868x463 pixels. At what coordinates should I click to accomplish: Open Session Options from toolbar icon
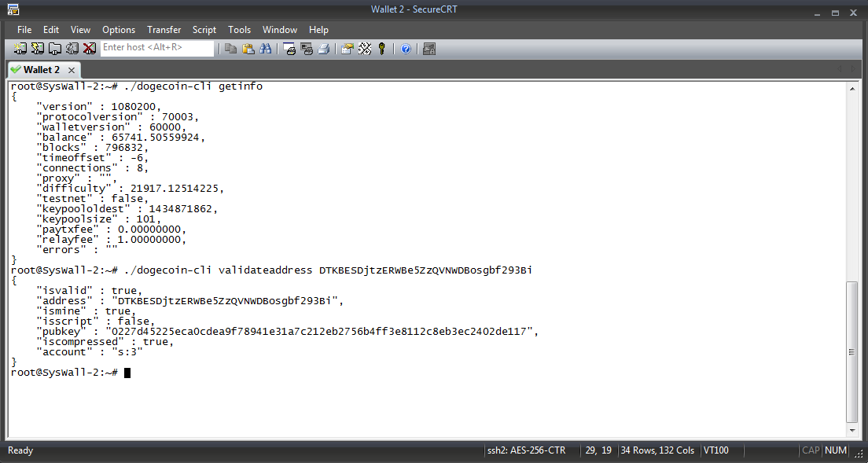(347, 49)
